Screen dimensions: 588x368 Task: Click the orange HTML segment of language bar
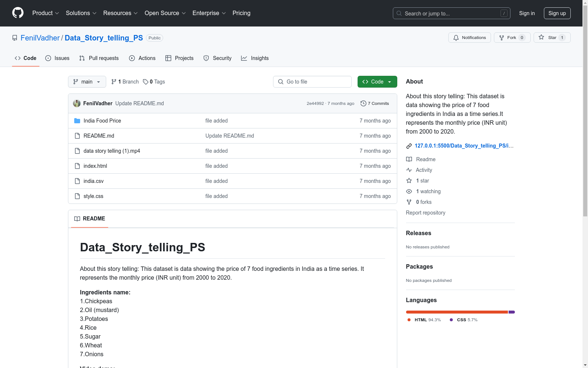pos(457,312)
